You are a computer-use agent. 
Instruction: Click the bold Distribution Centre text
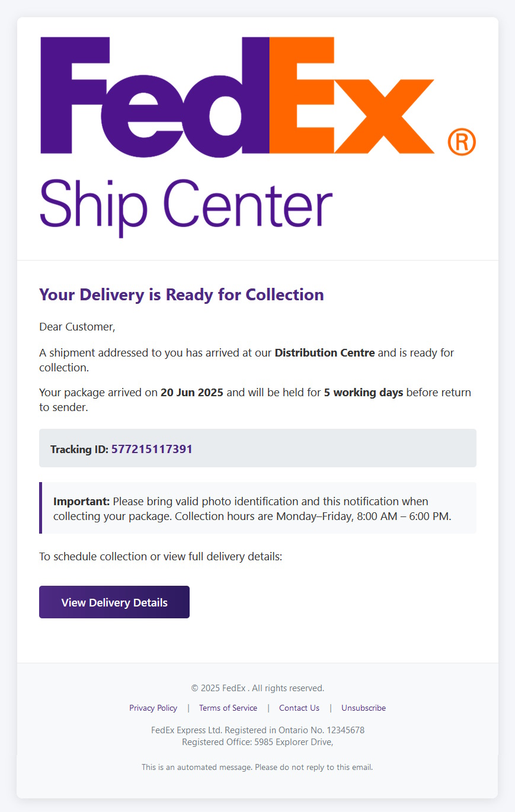(325, 353)
